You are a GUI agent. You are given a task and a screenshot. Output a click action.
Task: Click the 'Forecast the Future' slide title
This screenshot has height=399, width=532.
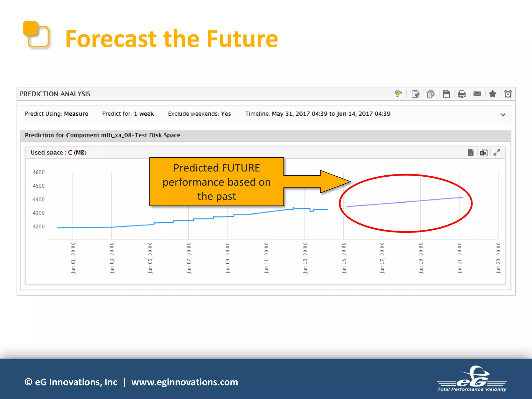(x=172, y=39)
